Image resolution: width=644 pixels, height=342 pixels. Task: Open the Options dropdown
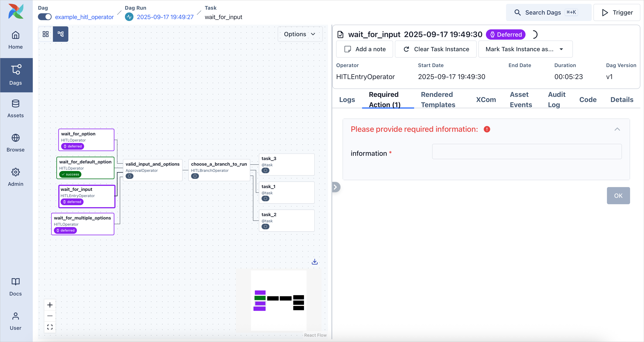point(300,34)
